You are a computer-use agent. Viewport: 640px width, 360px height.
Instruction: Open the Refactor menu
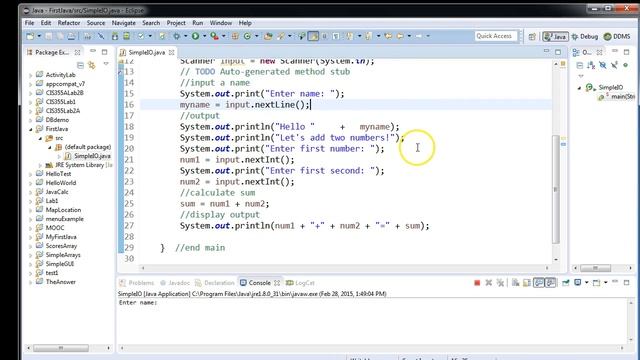(69, 23)
